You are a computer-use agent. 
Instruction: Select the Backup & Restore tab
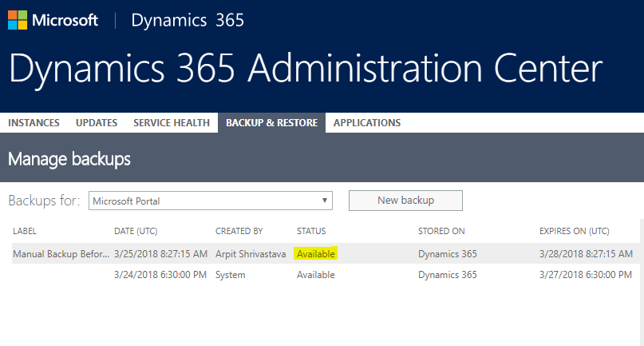[x=271, y=122]
